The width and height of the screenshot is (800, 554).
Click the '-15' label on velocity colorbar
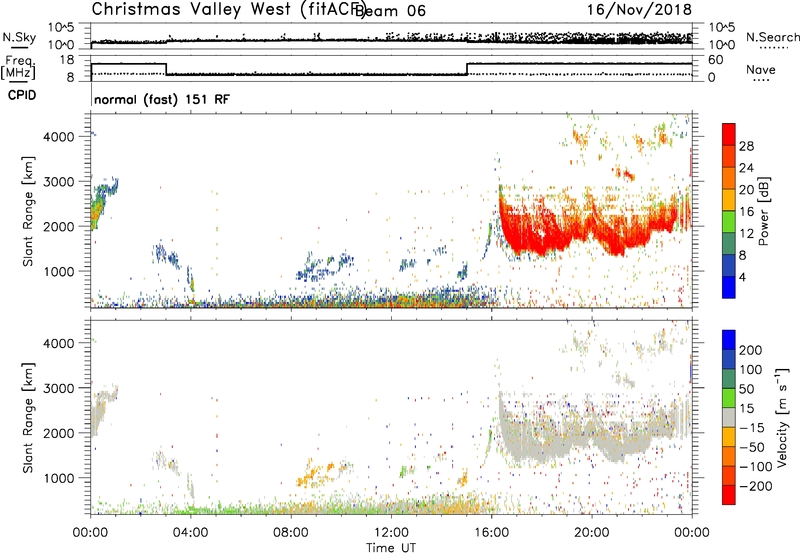(752, 427)
